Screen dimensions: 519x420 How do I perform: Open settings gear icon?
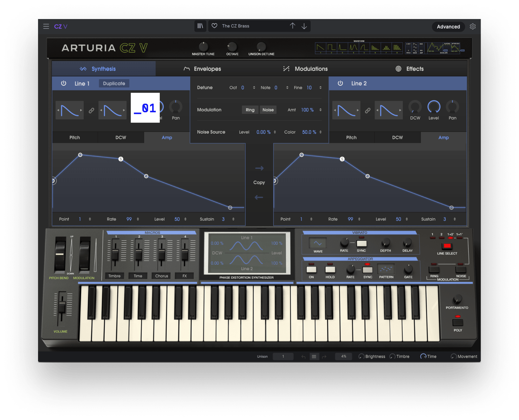pos(472,27)
